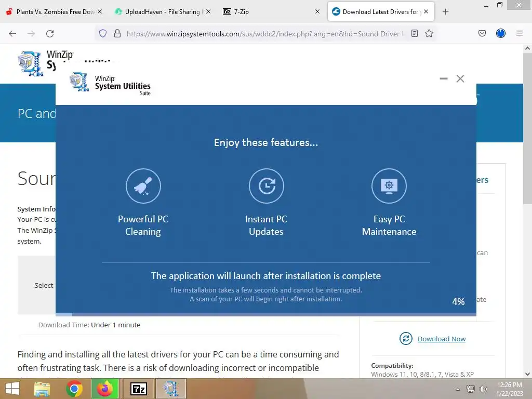Select the WinZip installer taskbar button
This screenshot has height=399, width=532.
[x=170, y=389]
